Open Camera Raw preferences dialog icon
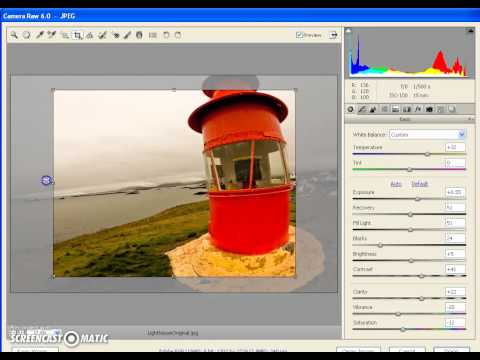 pyautogui.click(x=153, y=35)
